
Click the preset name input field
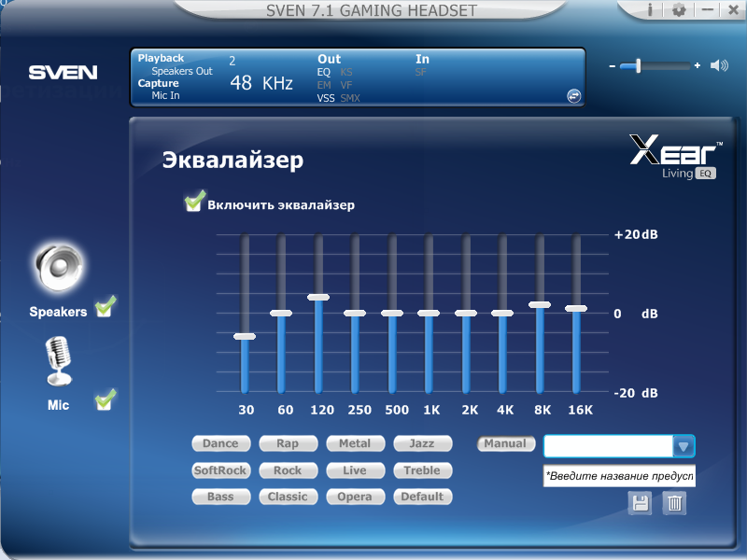(x=619, y=476)
